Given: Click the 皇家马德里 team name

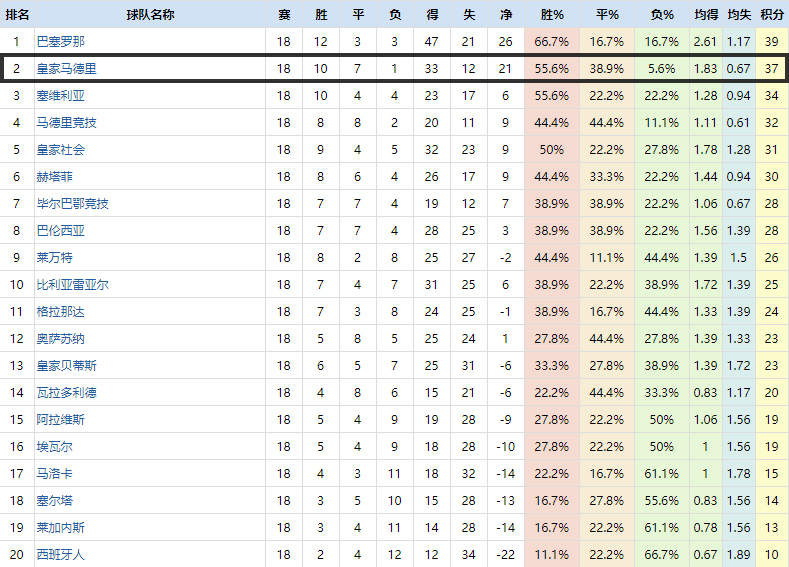Looking at the screenshot, I should [x=66, y=68].
